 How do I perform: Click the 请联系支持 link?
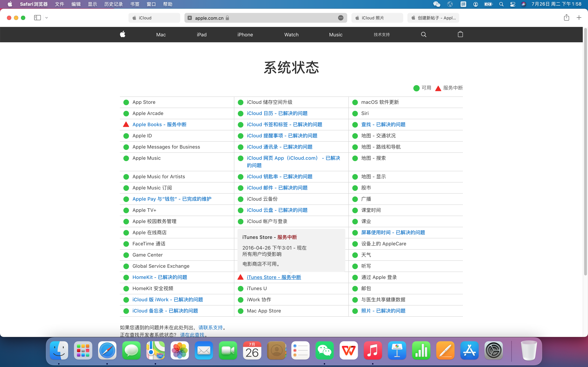click(210, 328)
